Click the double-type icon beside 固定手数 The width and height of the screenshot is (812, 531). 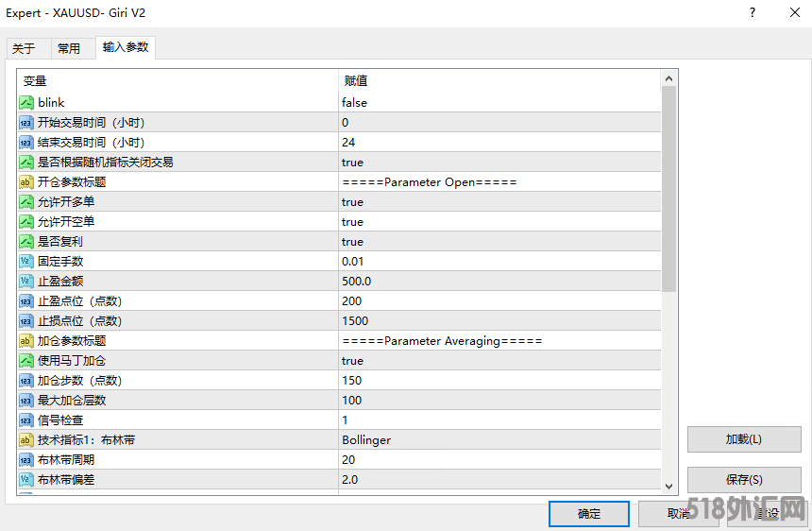pos(26,261)
